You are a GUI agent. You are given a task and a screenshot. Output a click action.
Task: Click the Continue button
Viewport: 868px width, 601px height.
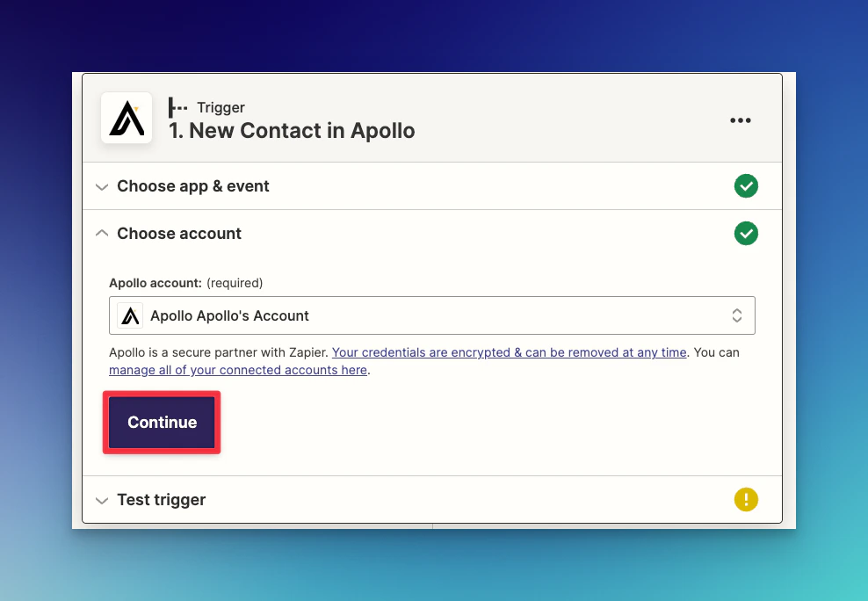(161, 422)
